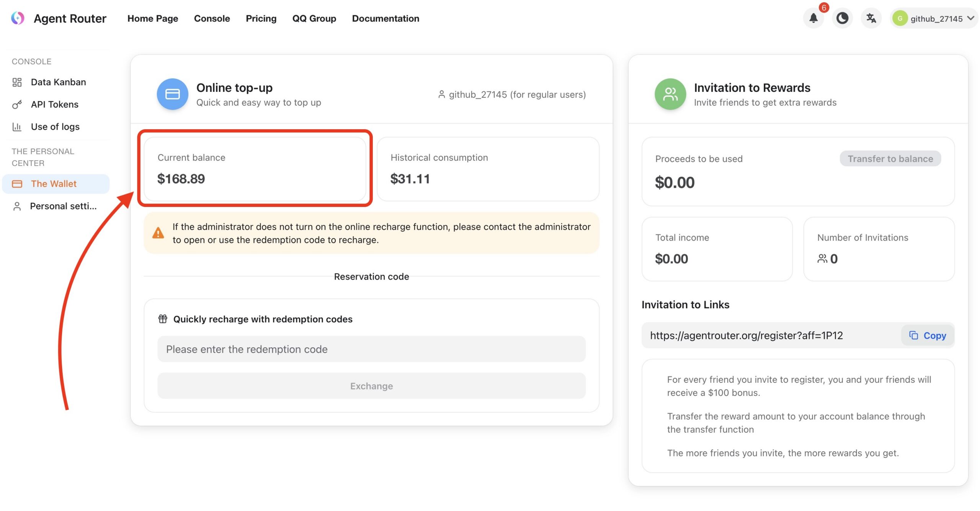Click the blue Online top-up card icon

[172, 94]
